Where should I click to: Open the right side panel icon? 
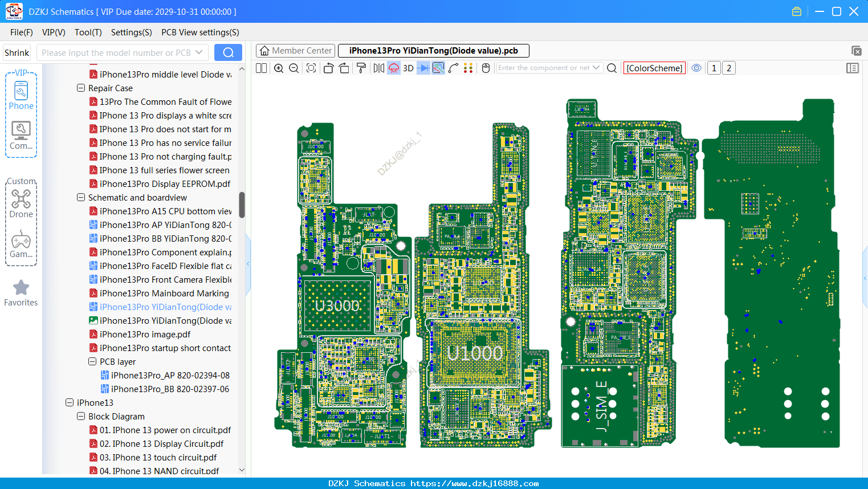853,68
